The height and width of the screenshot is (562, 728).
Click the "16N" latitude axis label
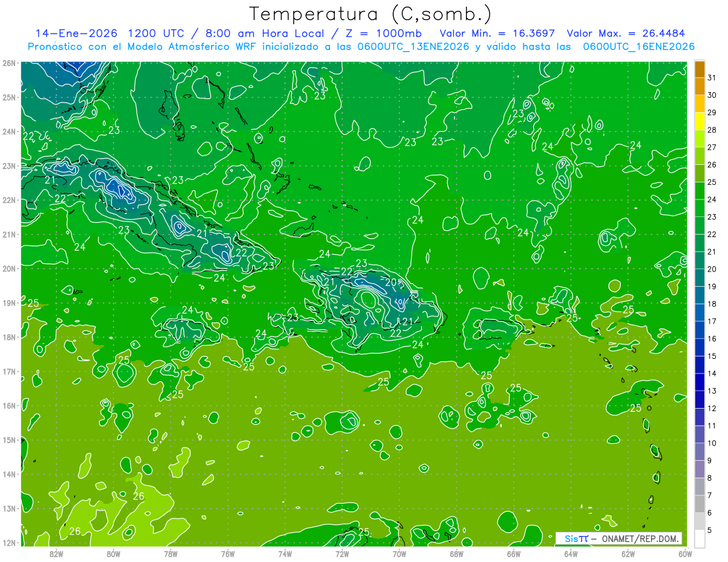[9, 406]
